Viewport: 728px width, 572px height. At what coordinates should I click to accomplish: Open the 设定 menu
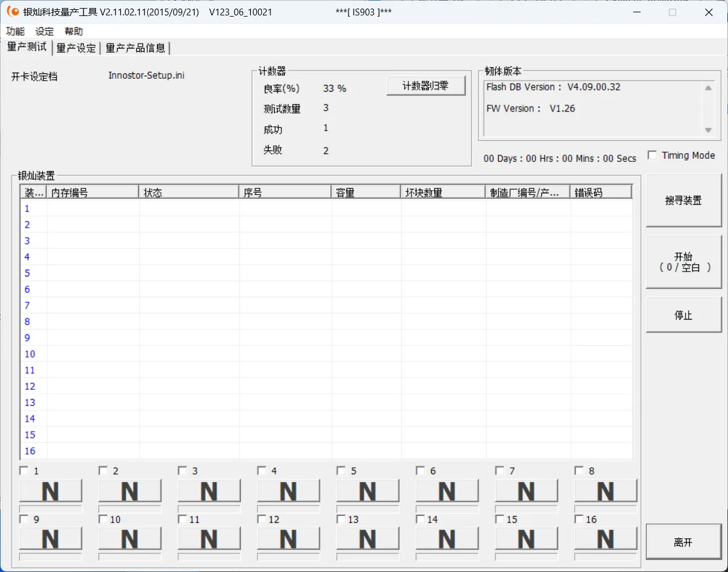click(x=44, y=31)
